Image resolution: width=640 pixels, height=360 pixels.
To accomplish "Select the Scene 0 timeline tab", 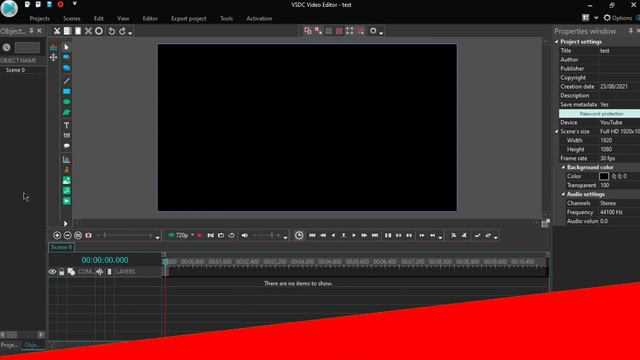I will tap(61, 247).
